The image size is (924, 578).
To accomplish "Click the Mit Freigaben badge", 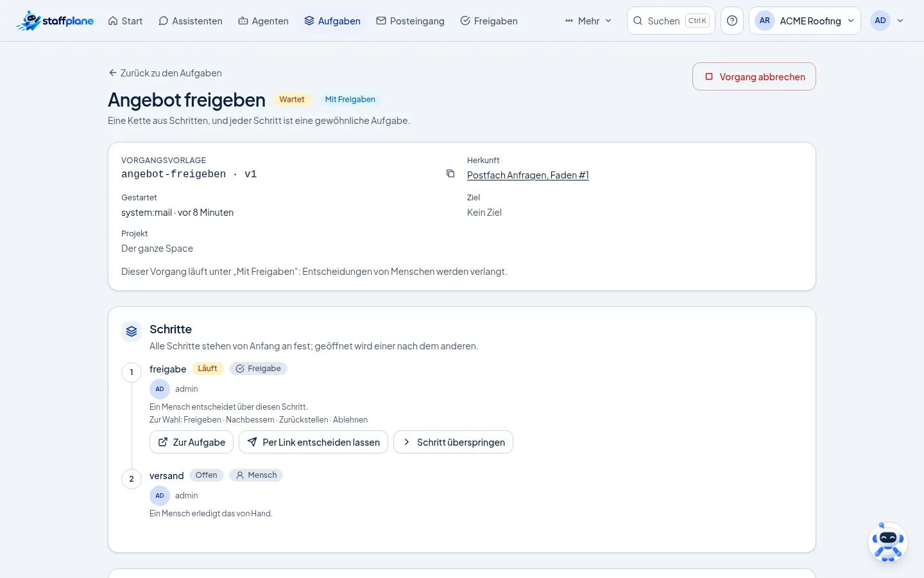I will [x=350, y=100].
